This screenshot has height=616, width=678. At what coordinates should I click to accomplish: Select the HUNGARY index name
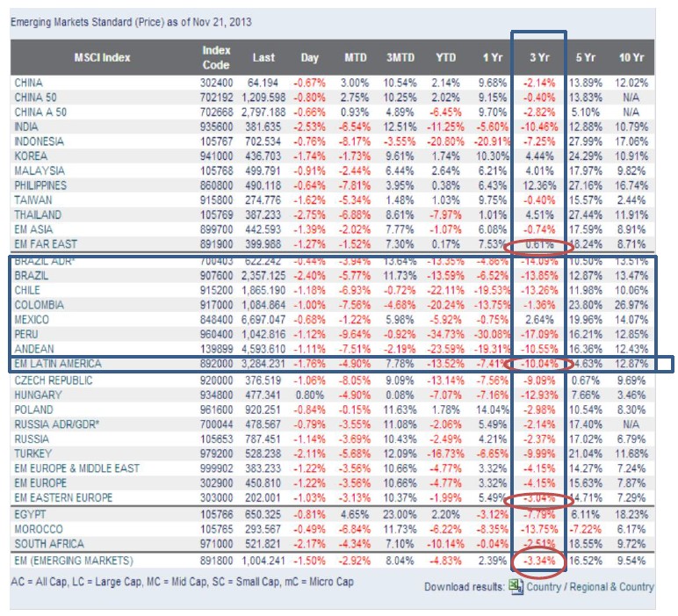coord(39,395)
